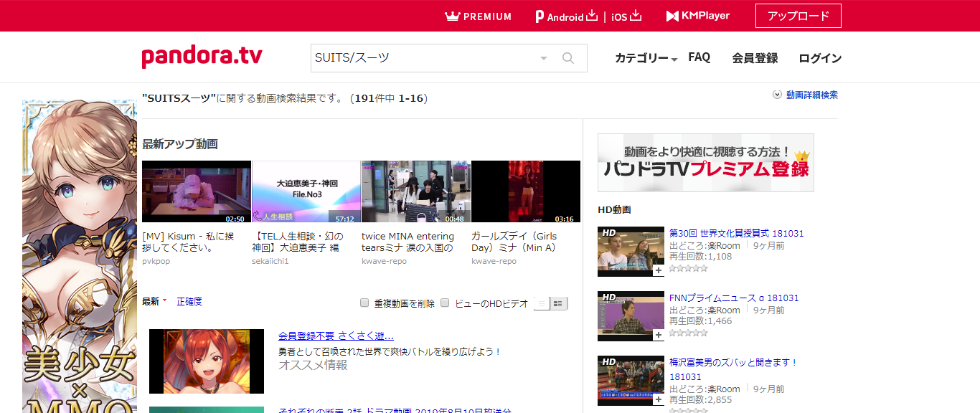Click the PREMIUM text link
Screen dimensions: 980x413
click(x=488, y=16)
